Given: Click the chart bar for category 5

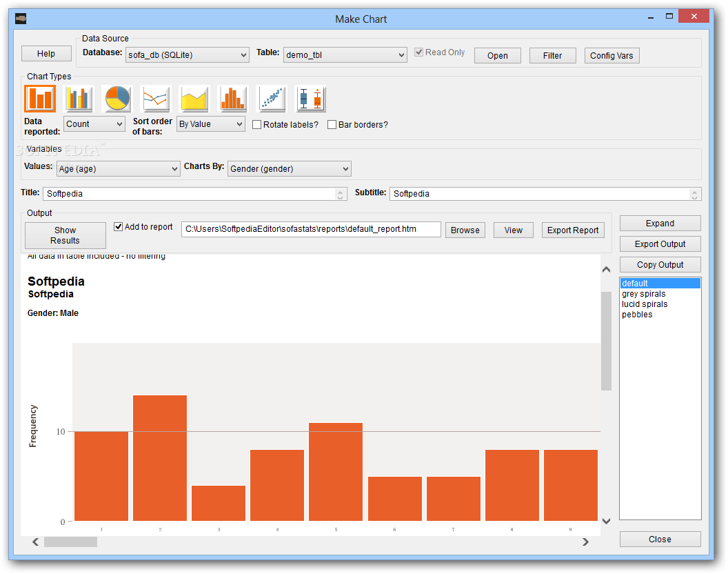Looking at the screenshot, I should pos(336,472).
